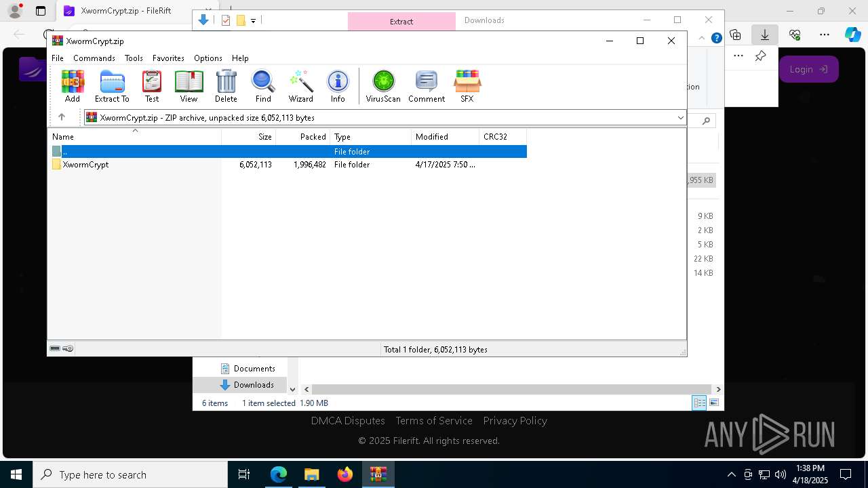Pin the downloads panel icon

coord(761,56)
